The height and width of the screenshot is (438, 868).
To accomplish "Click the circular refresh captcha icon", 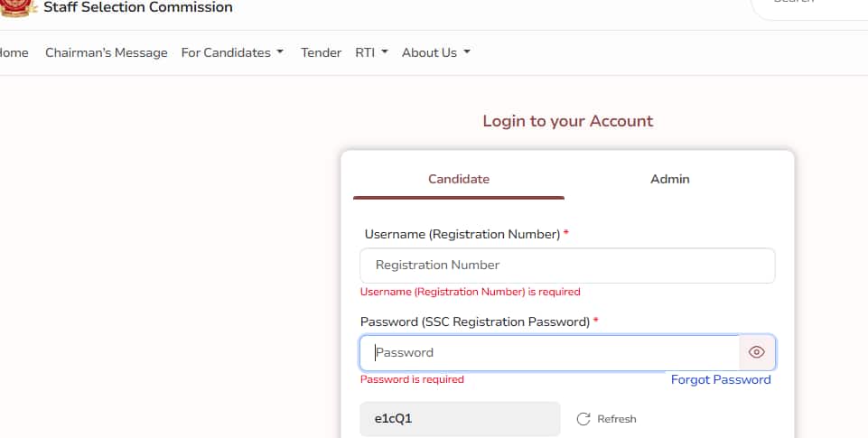I will click(583, 419).
